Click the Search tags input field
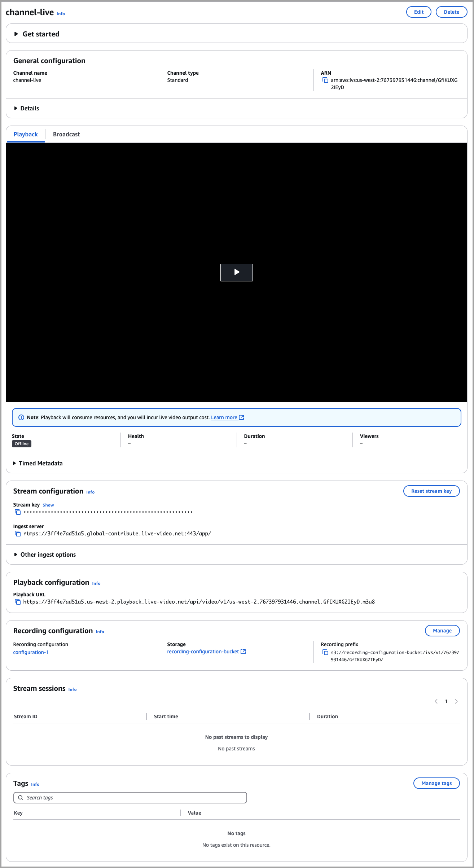The width and height of the screenshot is (474, 868). coord(130,798)
